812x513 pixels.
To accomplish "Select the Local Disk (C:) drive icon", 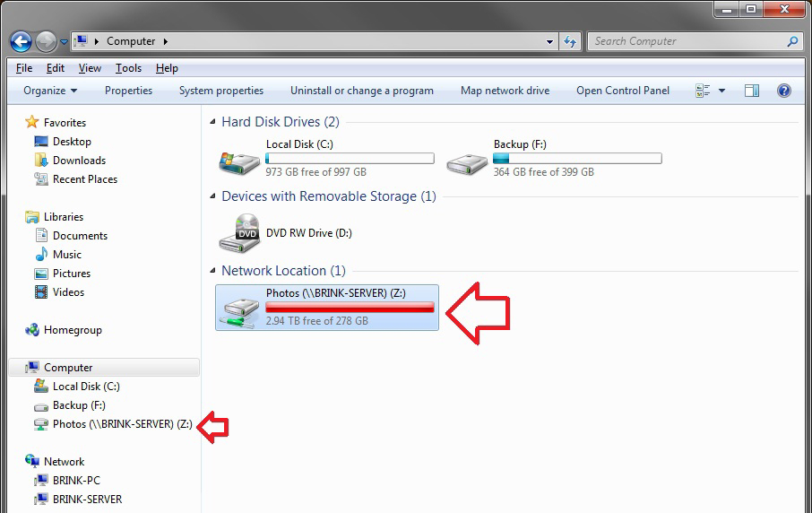I will [x=239, y=162].
